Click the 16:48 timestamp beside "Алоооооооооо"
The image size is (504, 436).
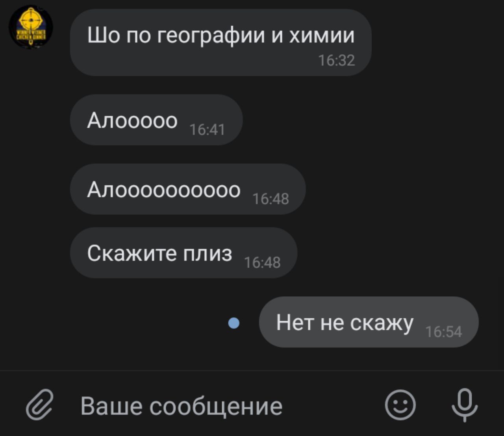click(x=271, y=199)
